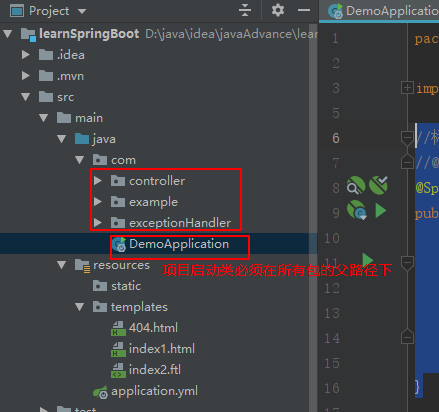Image resolution: width=439 pixels, height=412 pixels.
Task: Click the Collapse All icon in Project toolbar
Action: click(x=245, y=10)
